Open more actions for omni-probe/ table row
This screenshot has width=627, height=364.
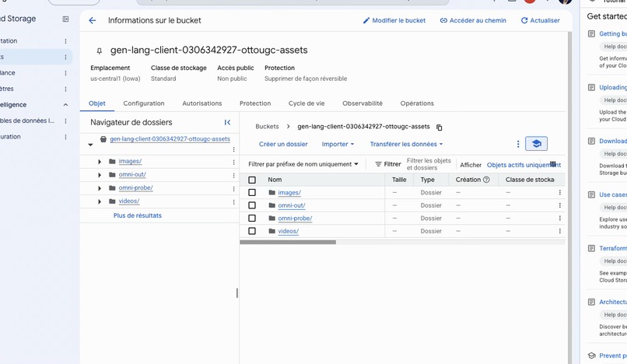560,218
